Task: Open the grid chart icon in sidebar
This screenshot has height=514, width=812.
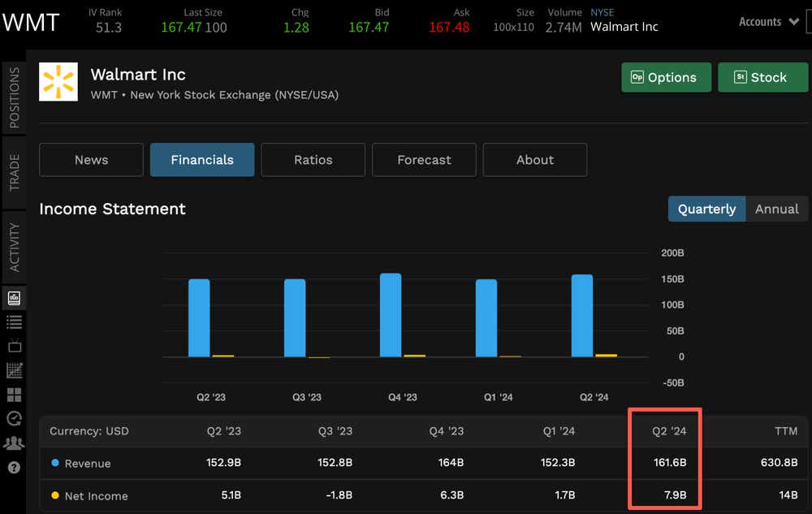Action: (x=15, y=370)
